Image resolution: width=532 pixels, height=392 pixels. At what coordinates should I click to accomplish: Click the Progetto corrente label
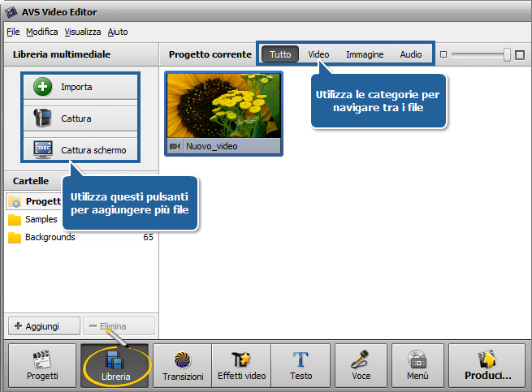(x=210, y=54)
